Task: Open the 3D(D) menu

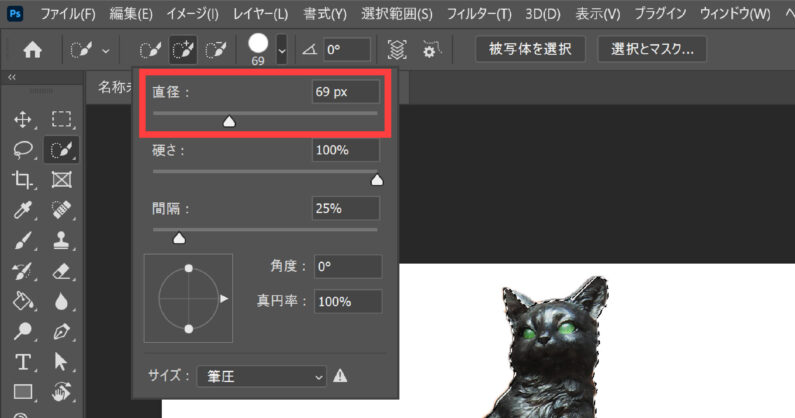Action: (x=543, y=14)
